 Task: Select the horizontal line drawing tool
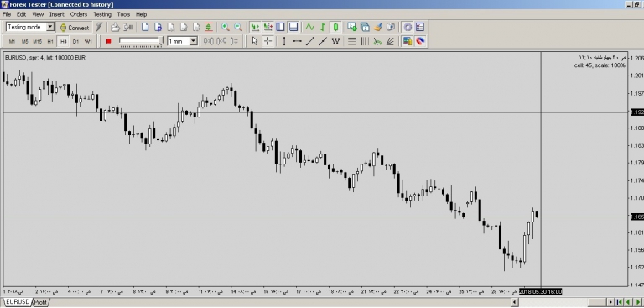point(297,41)
